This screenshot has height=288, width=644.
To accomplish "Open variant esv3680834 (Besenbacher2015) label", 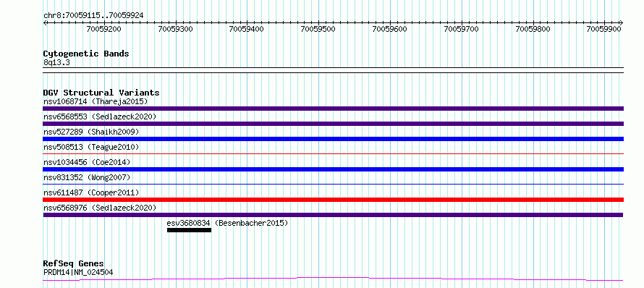I will [x=227, y=223].
